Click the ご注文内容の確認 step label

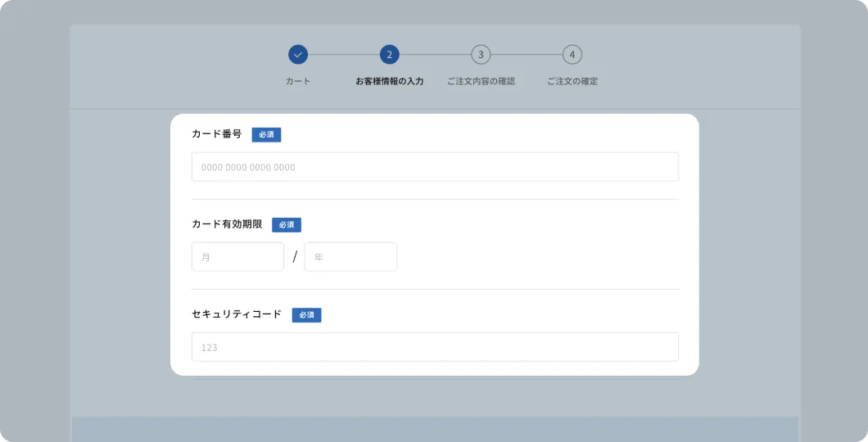tap(481, 81)
